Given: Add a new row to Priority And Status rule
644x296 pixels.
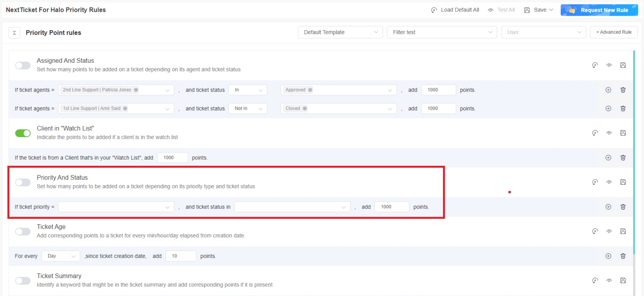Looking at the screenshot, I should 608,207.
